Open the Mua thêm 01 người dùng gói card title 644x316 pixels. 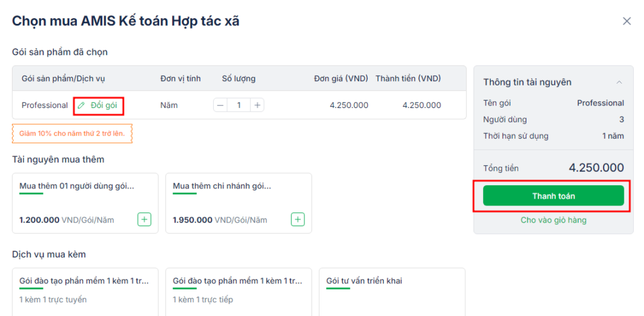[x=77, y=186]
